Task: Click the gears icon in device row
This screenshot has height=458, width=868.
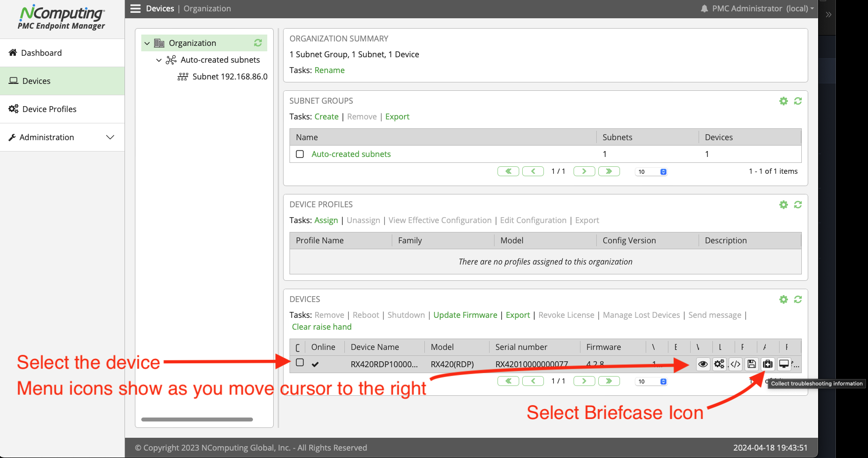Action: point(719,364)
